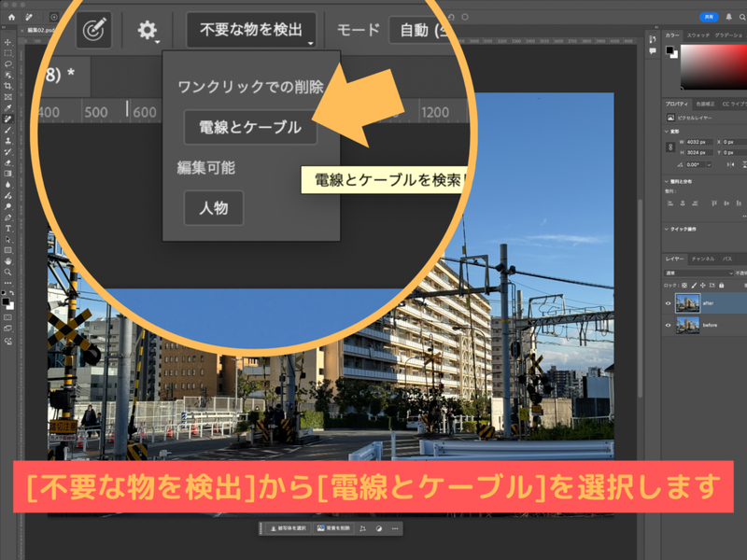The width and height of the screenshot is (747, 560).
Task: Toggle lock all on layer
Action: [x=721, y=286]
